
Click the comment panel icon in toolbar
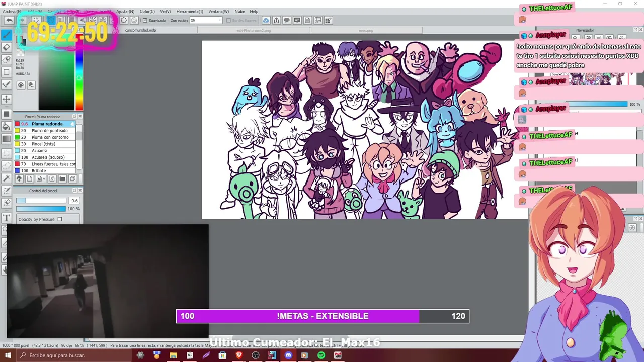[x=297, y=20]
